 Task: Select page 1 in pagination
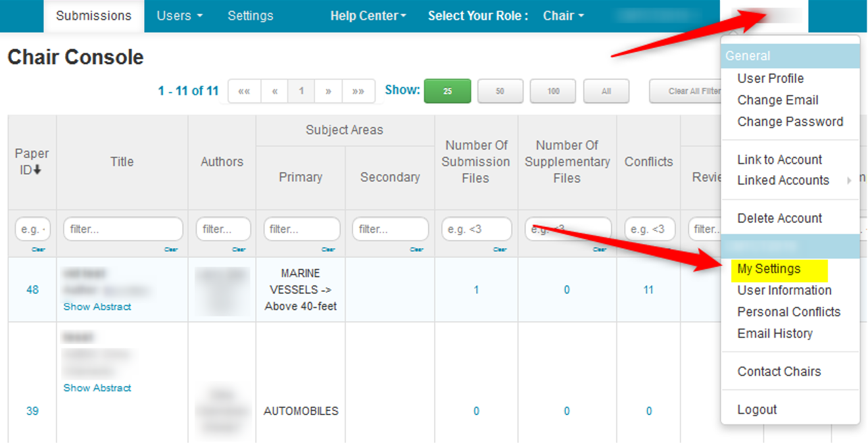[x=301, y=91]
